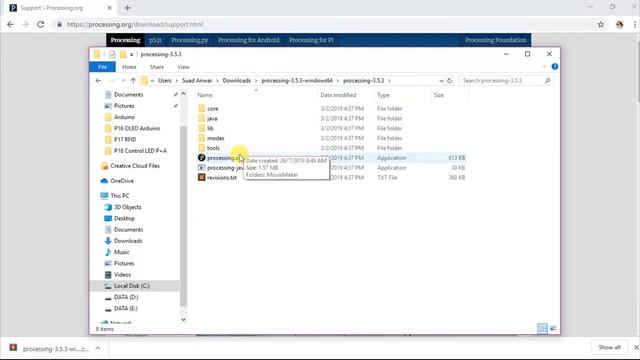Open the java folder
The height and width of the screenshot is (360, 640).
pos(212,118)
